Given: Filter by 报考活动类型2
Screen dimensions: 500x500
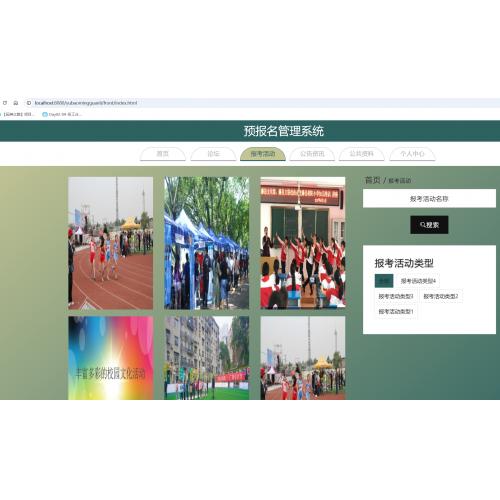Looking at the screenshot, I should coord(441,296).
